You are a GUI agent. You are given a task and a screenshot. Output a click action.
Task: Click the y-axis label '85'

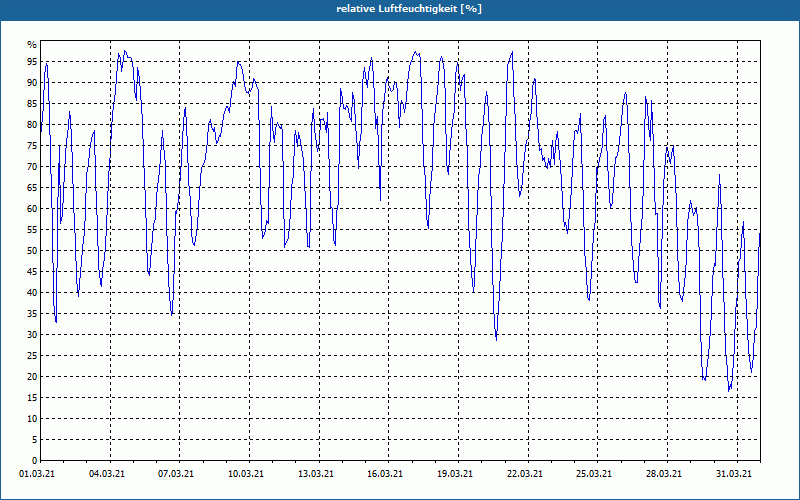point(32,104)
